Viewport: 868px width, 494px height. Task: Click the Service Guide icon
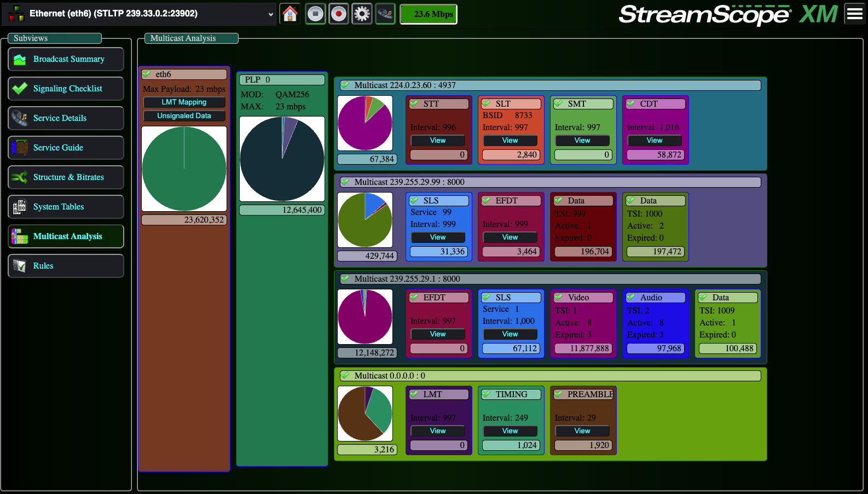(20, 148)
